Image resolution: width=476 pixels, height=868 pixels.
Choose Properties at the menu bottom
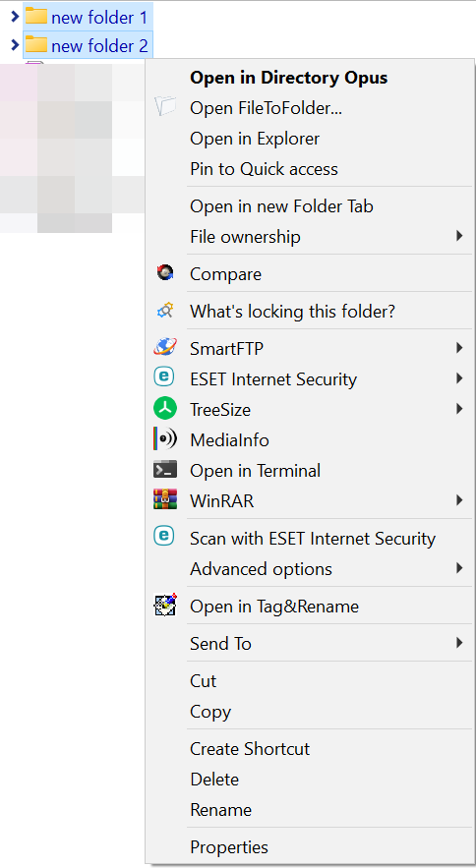click(229, 847)
